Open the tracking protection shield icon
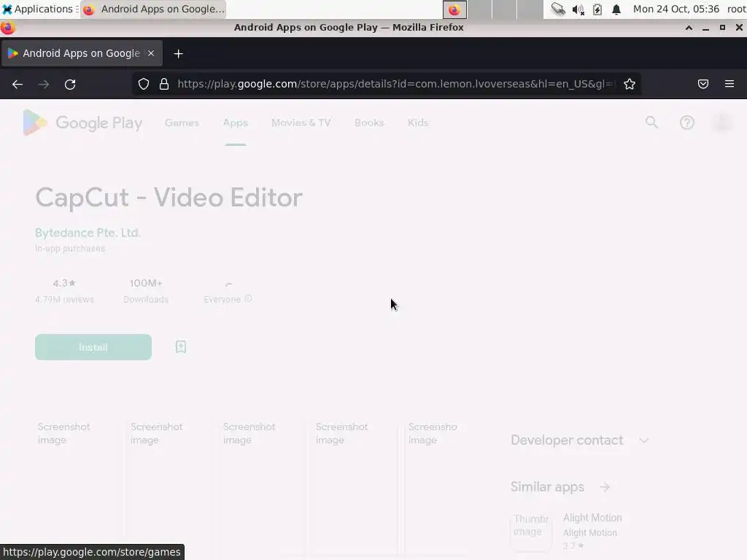This screenshot has height=560, width=747. tap(144, 85)
